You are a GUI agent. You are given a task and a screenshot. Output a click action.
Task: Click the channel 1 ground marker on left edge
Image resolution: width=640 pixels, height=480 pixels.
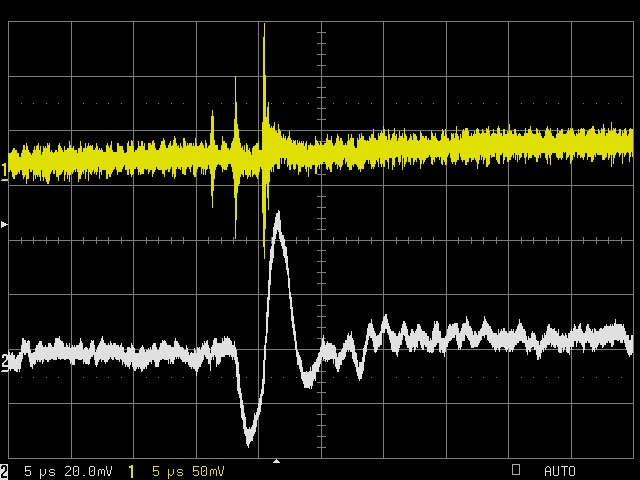(x=4, y=172)
